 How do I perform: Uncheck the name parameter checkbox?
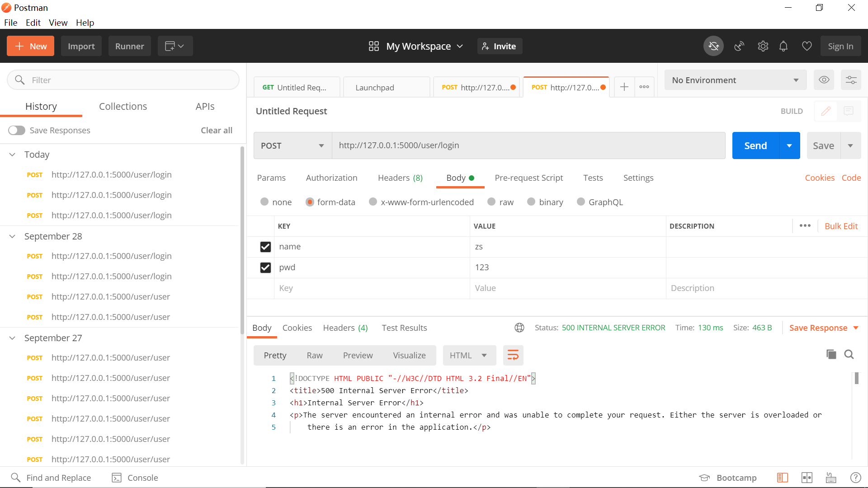(265, 247)
